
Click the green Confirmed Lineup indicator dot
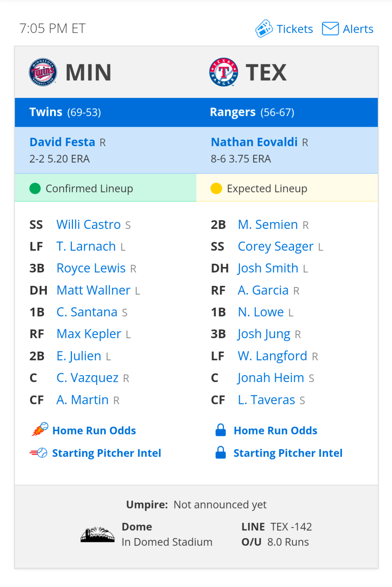(35, 189)
